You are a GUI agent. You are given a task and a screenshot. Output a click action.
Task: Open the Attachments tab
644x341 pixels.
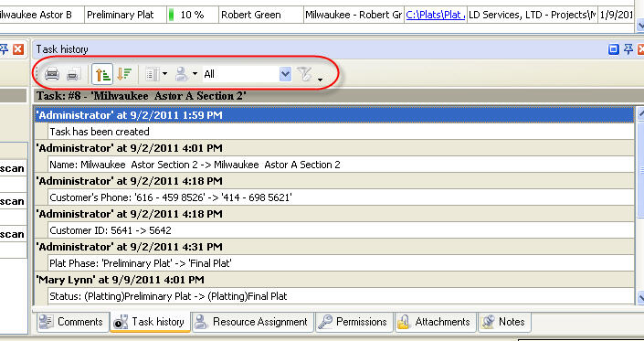click(436, 322)
